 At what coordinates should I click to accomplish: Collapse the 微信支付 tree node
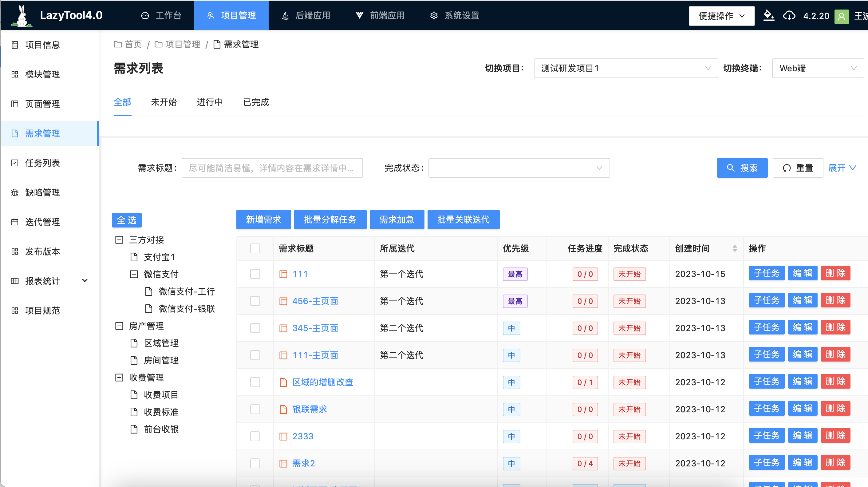(134, 274)
